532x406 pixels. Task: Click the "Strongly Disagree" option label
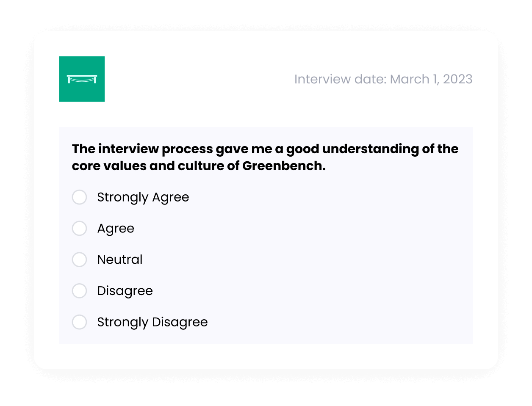[152, 323]
